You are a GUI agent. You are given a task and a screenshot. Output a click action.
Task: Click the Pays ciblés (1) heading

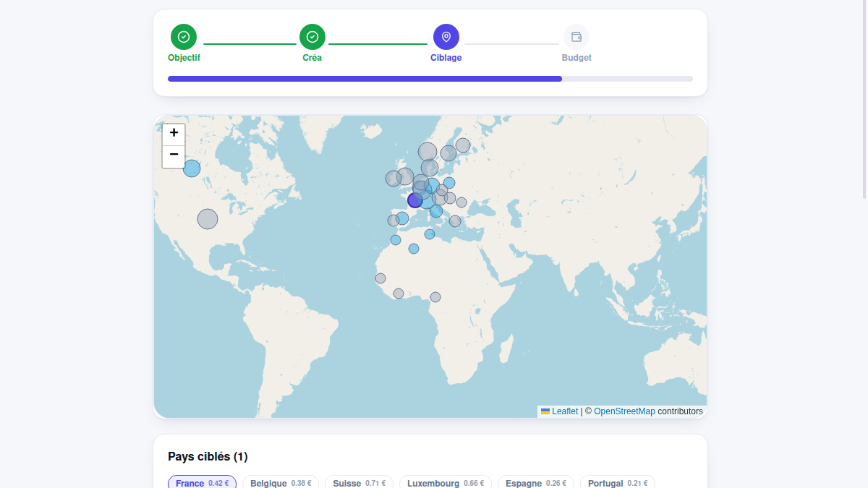(x=208, y=457)
